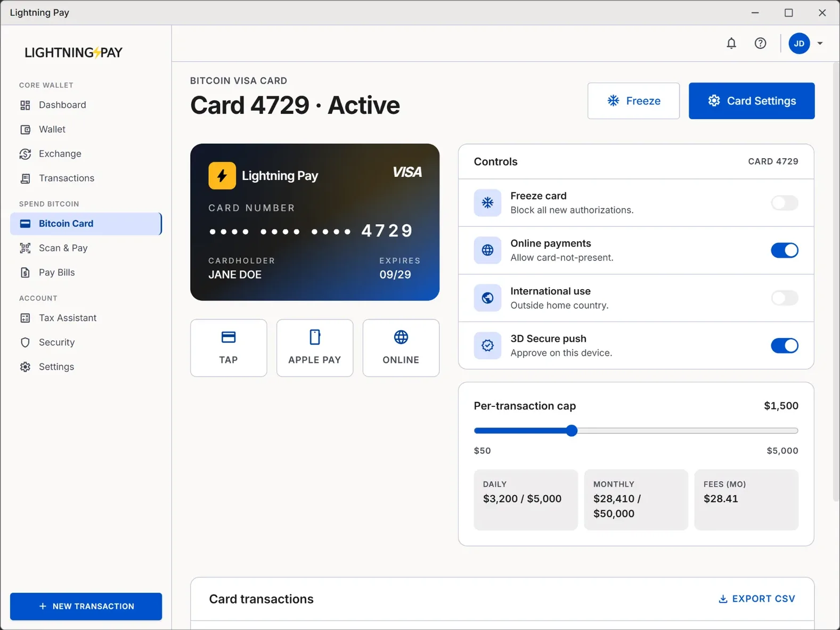Click the Tax Assistant calculator icon
The image size is (840, 630).
pyautogui.click(x=25, y=318)
